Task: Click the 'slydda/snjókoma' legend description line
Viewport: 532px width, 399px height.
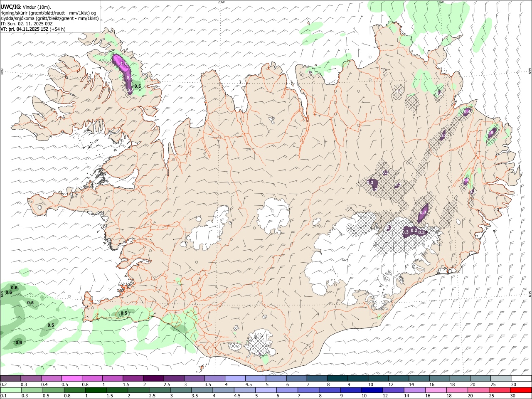Action: (x=50, y=18)
